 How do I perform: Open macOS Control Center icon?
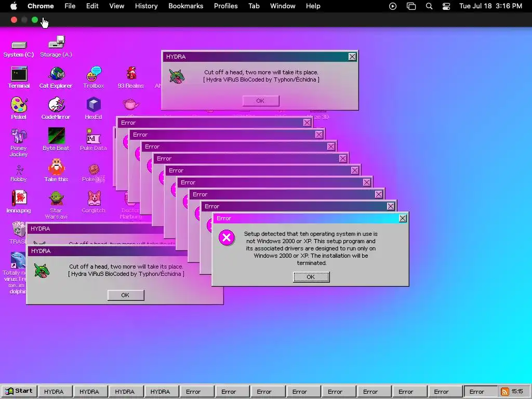pyautogui.click(x=446, y=6)
